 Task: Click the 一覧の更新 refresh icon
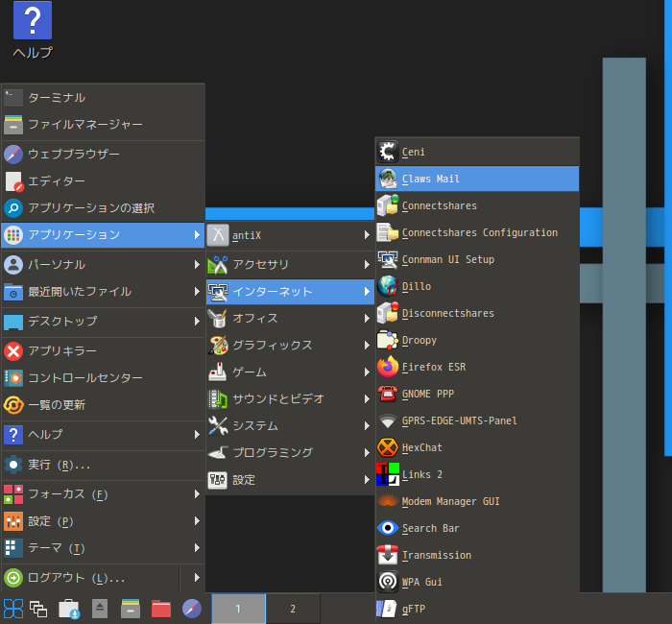(x=13, y=405)
